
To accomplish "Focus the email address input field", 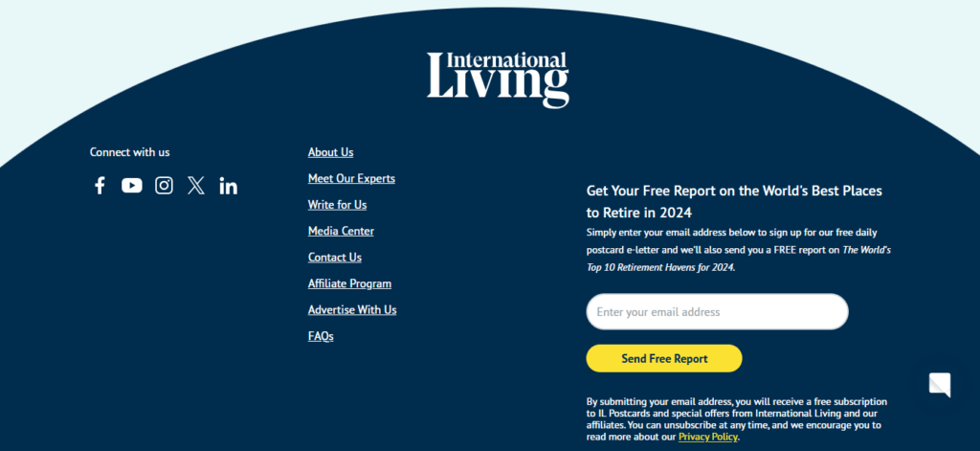I will 718,311.
